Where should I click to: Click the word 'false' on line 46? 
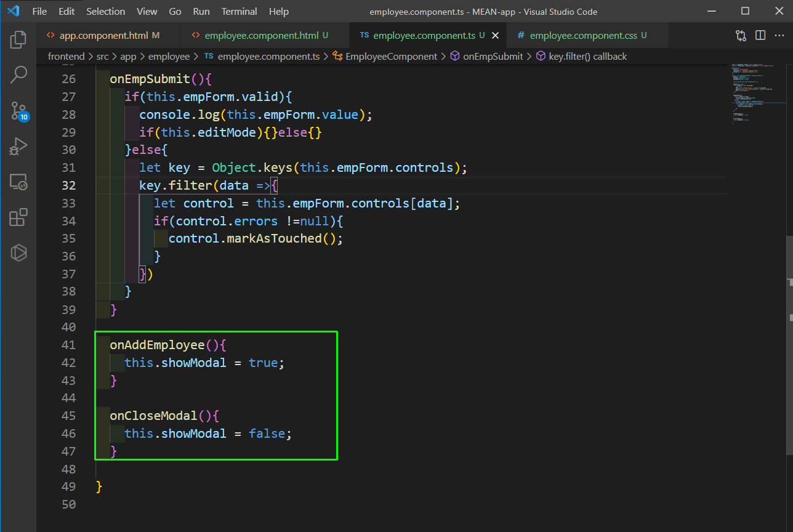[x=267, y=433]
